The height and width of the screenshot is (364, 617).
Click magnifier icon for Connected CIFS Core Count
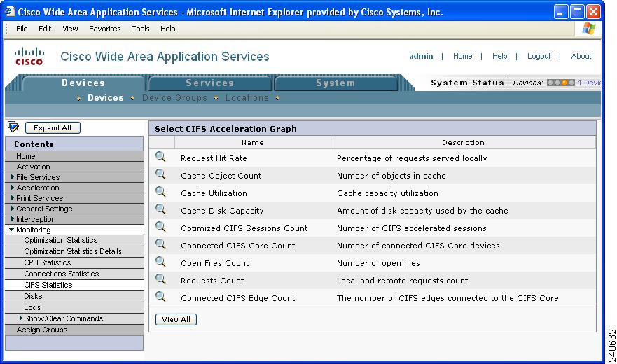160,244
